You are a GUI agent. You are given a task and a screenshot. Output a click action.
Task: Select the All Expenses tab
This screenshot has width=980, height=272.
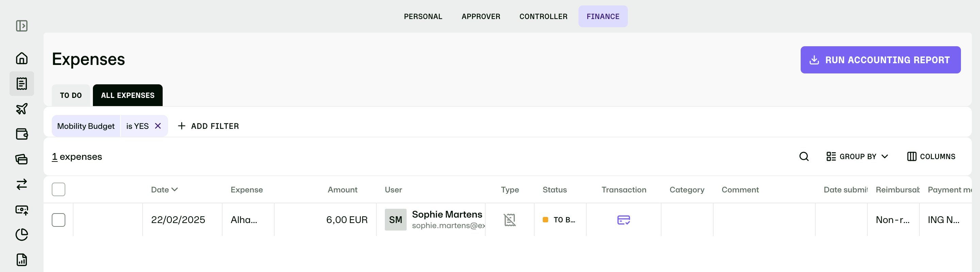[x=128, y=95]
